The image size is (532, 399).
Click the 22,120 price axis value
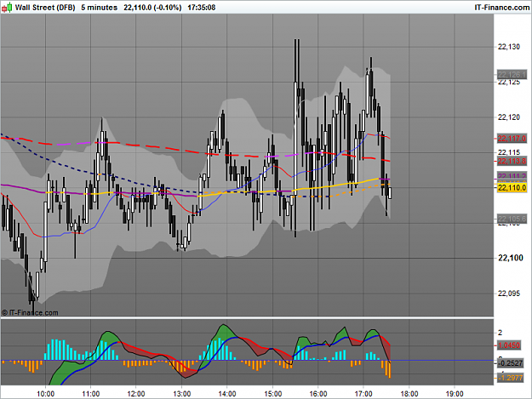(508, 117)
